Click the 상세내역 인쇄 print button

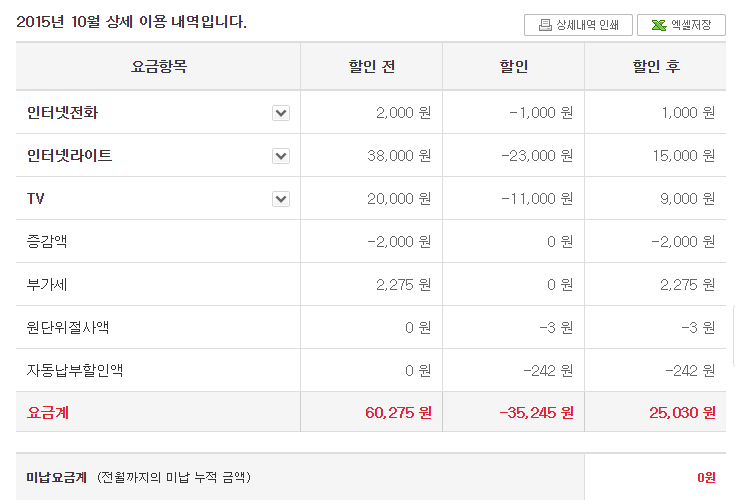(578, 25)
